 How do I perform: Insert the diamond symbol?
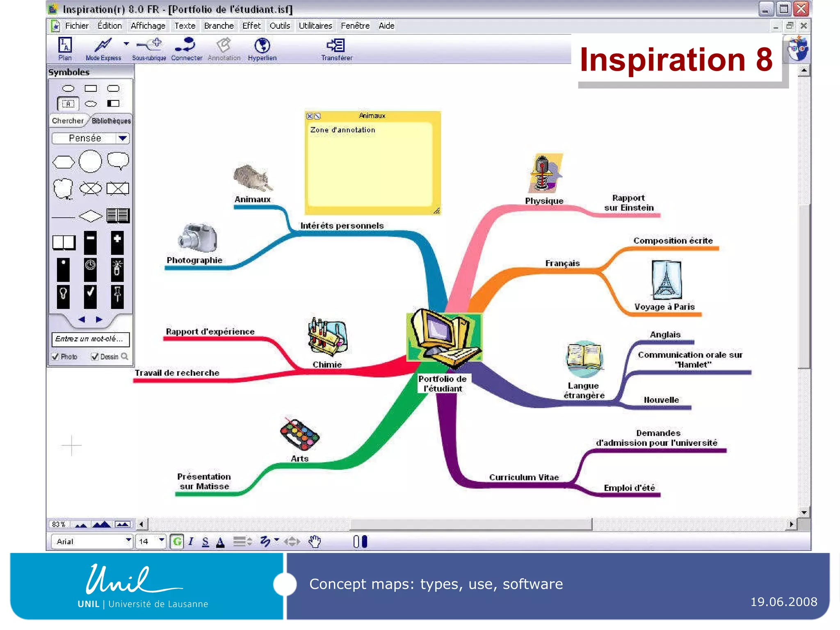[x=91, y=216]
